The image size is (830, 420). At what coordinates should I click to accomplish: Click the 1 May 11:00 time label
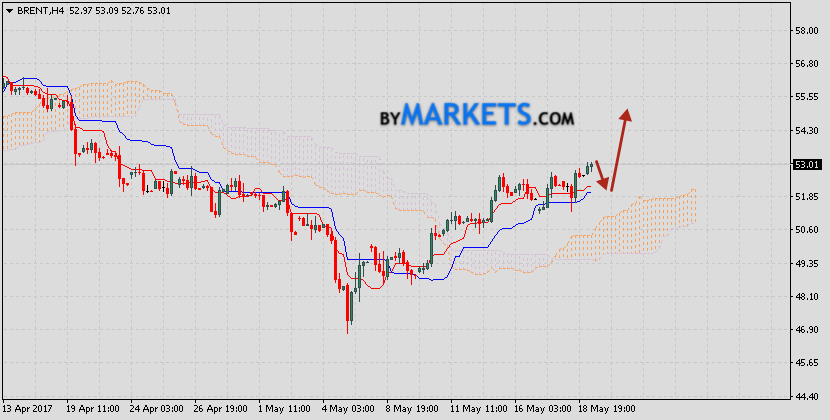coord(285,409)
